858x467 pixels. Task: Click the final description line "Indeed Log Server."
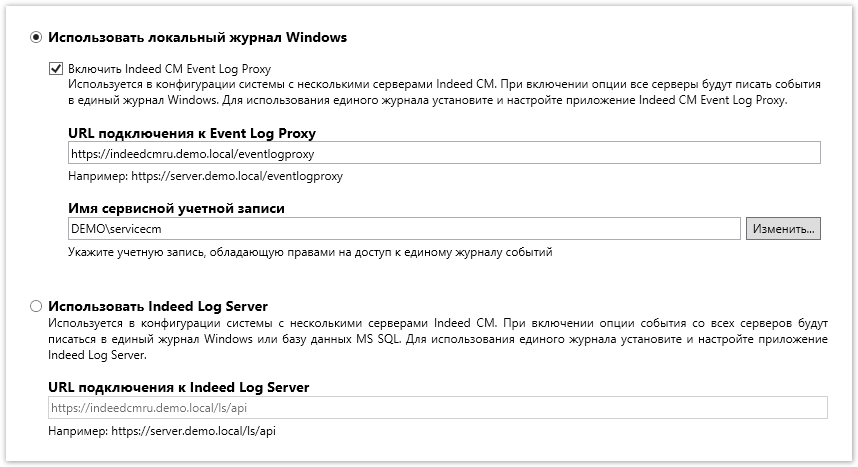point(98,355)
